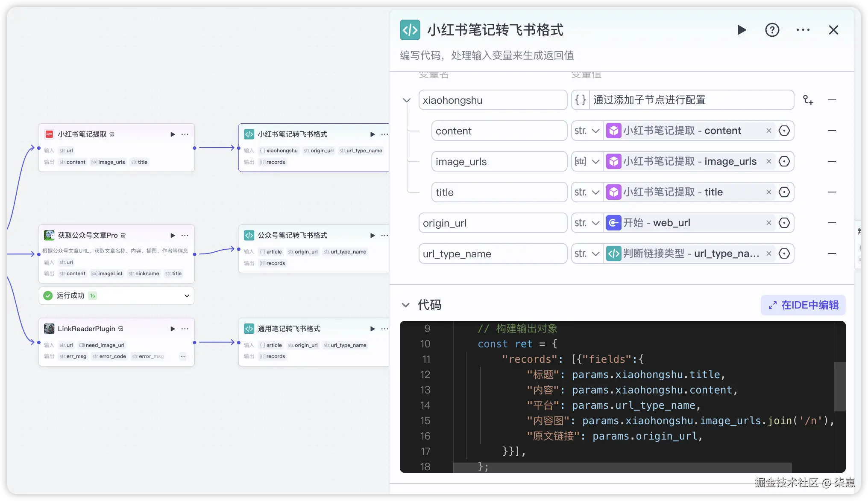Click reference selector icon for content variable
The width and height of the screenshot is (868, 501).
784,131
